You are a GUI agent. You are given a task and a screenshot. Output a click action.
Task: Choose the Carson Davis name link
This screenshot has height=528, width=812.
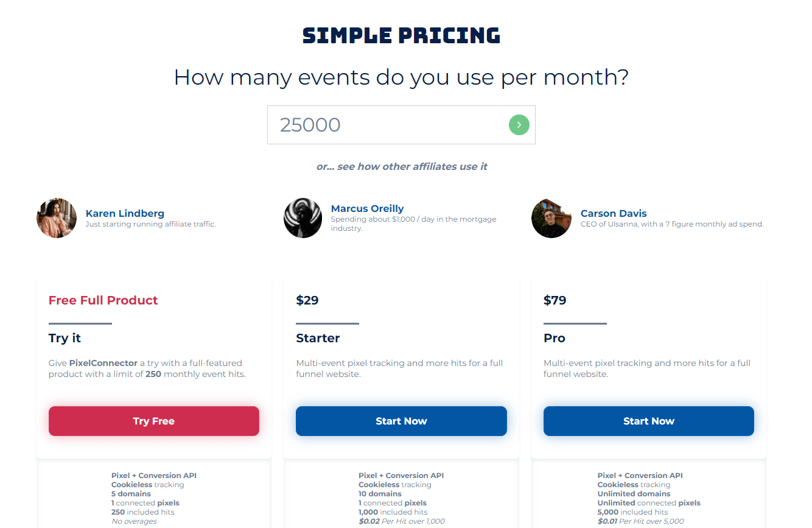(x=613, y=213)
